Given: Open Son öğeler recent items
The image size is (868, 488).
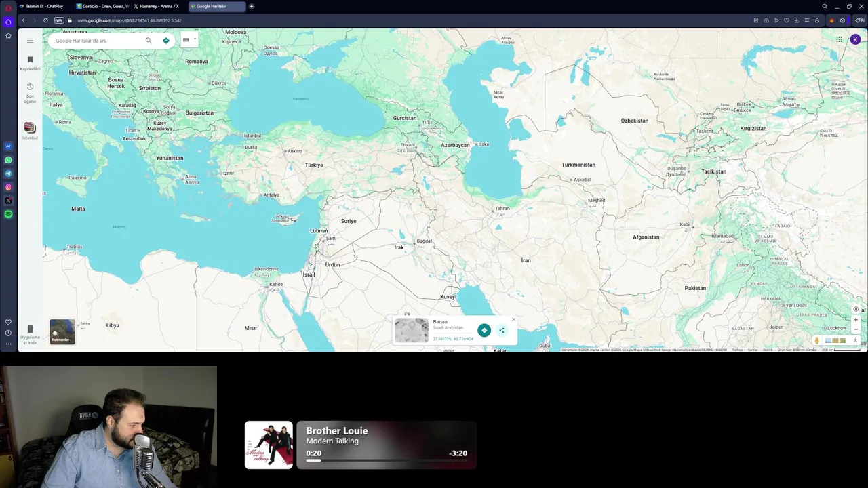Looking at the screenshot, I should coord(30,93).
